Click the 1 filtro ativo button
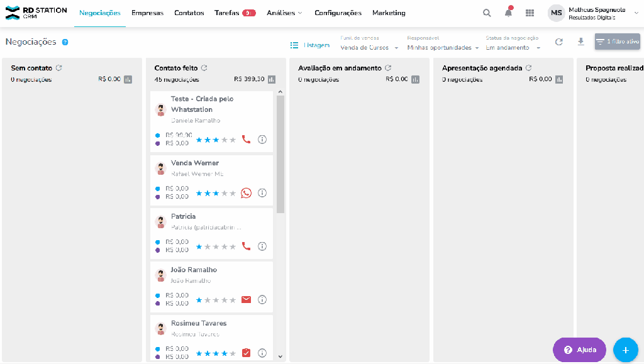The width and height of the screenshot is (644, 364). click(617, 42)
